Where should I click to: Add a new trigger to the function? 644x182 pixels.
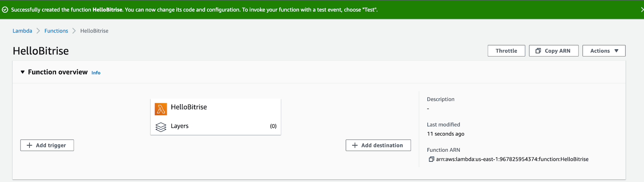(x=47, y=145)
